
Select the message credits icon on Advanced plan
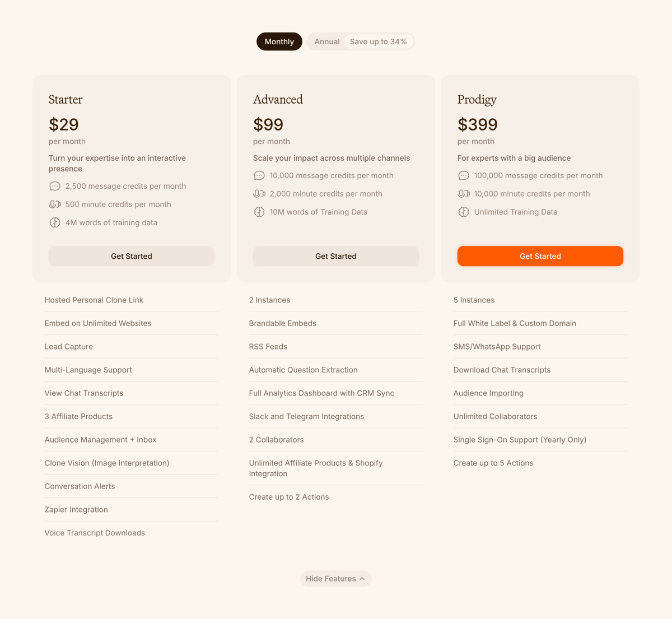point(259,175)
